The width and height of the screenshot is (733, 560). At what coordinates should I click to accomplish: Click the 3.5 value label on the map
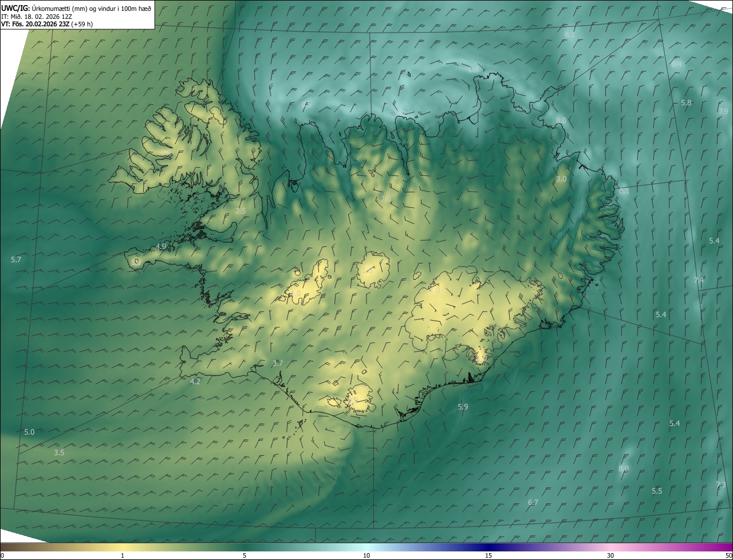click(x=59, y=452)
